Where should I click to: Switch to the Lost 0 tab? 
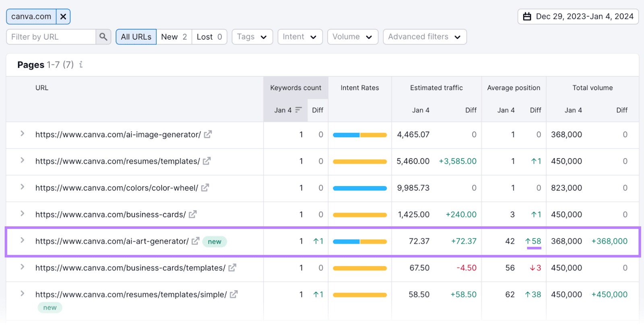209,37
